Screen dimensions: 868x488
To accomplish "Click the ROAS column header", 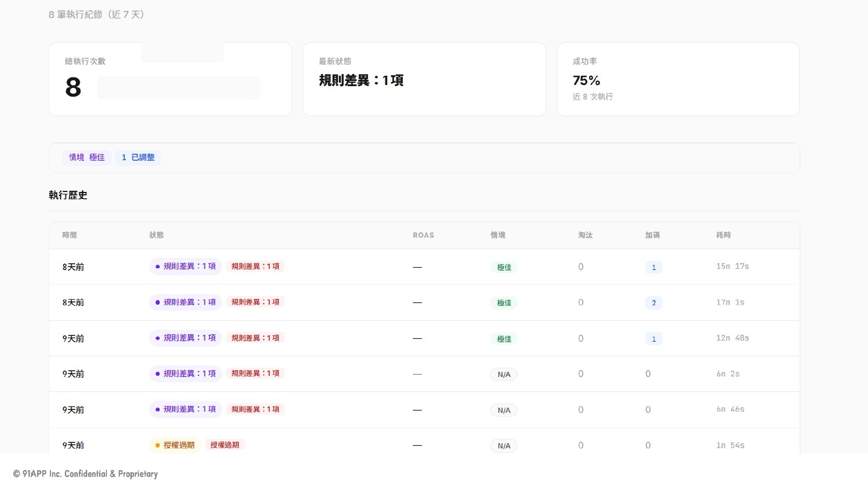I will 423,235.
